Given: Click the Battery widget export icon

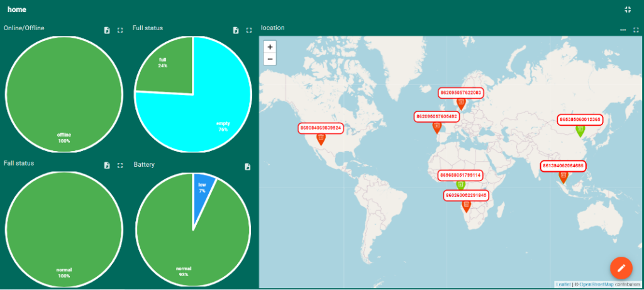Looking at the screenshot, I should tap(248, 167).
